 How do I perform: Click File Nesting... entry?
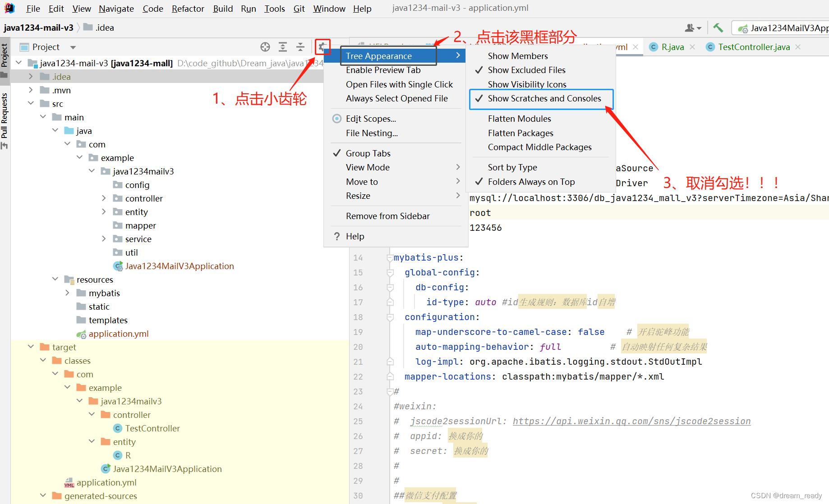pos(396,133)
